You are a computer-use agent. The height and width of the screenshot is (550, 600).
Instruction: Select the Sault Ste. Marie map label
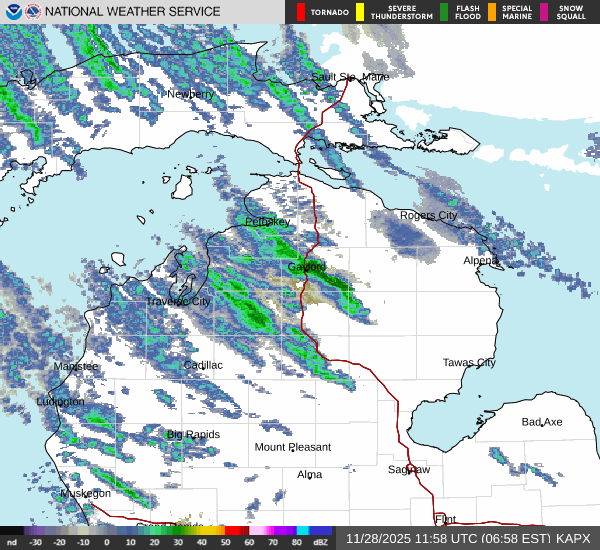coord(349,77)
